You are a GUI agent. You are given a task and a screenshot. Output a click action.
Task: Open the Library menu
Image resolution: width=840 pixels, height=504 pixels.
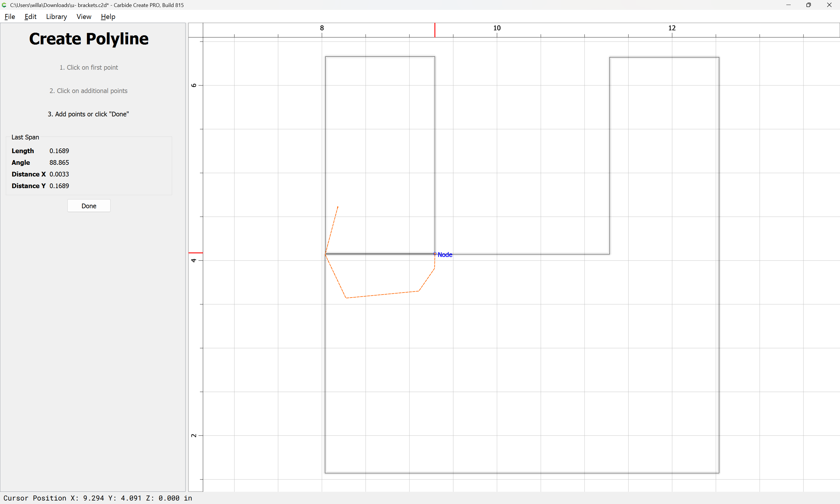56,17
